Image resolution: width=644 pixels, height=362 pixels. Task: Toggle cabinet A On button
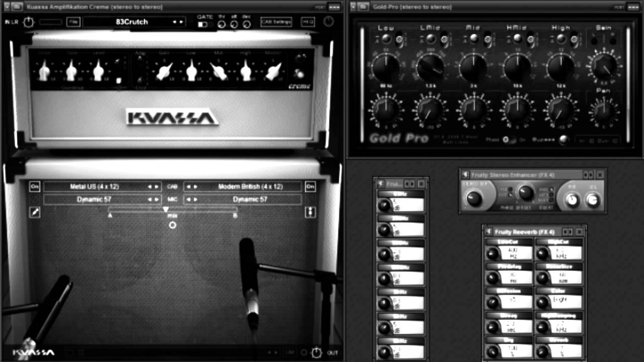tap(35, 186)
